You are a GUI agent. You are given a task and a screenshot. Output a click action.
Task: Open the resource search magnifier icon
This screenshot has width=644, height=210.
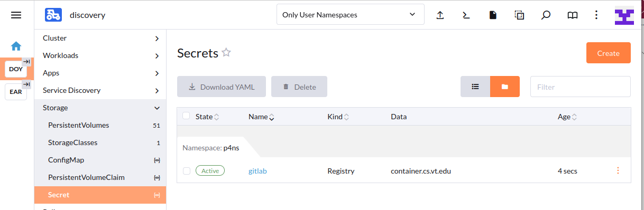point(546,15)
